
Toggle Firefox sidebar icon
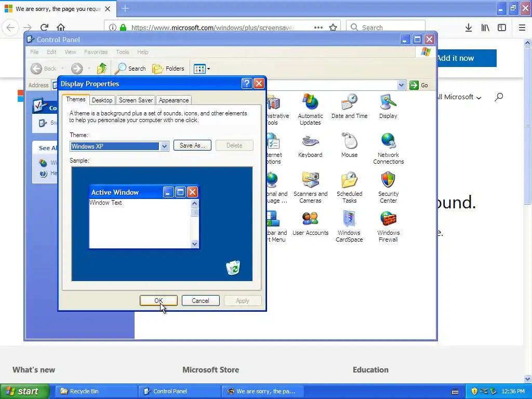[502, 28]
